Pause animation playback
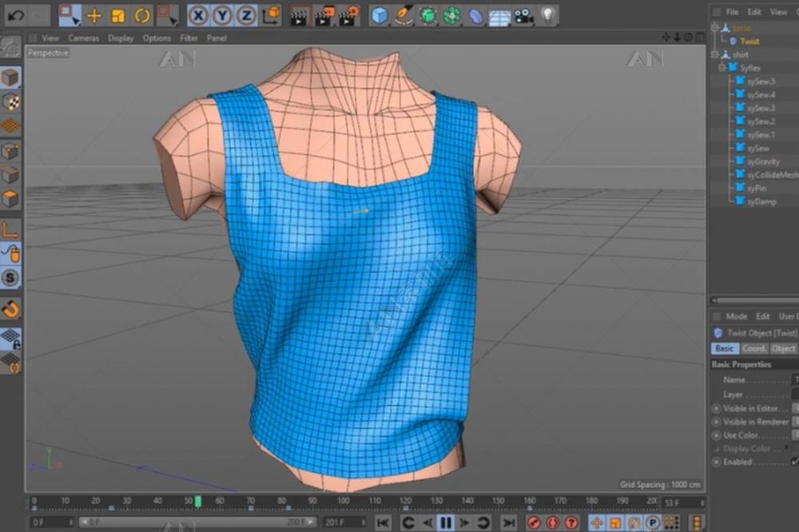 click(x=446, y=522)
